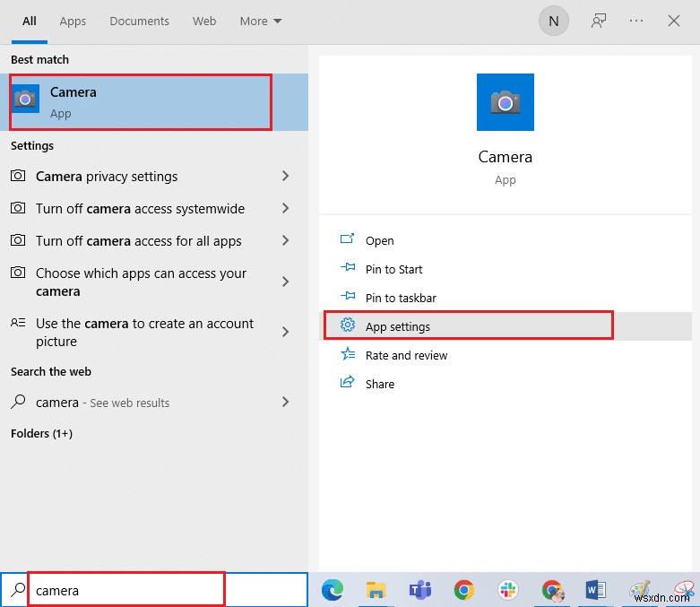Open the Camera app best match result

pos(154,102)
